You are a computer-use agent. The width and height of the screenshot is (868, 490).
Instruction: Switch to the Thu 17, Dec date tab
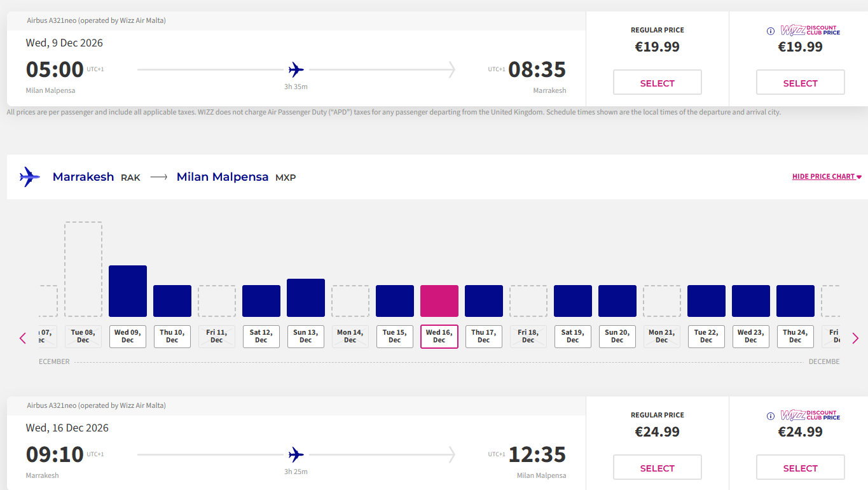click(484, 337)
